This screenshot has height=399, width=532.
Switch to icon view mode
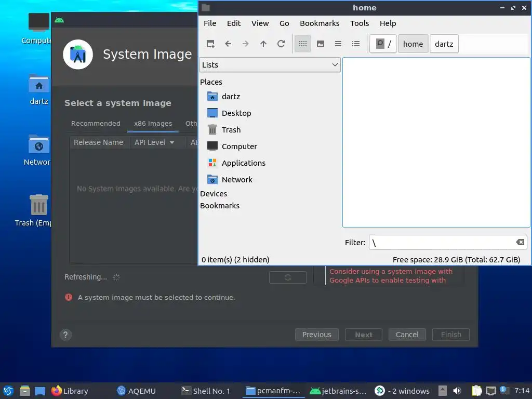point(303,44)
